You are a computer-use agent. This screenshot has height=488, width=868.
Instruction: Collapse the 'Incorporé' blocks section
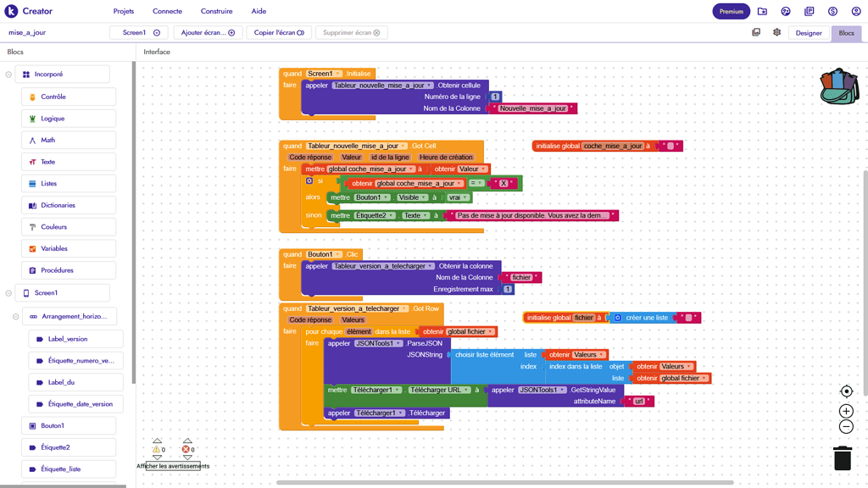pyautogui.click(x=10, y=74)
